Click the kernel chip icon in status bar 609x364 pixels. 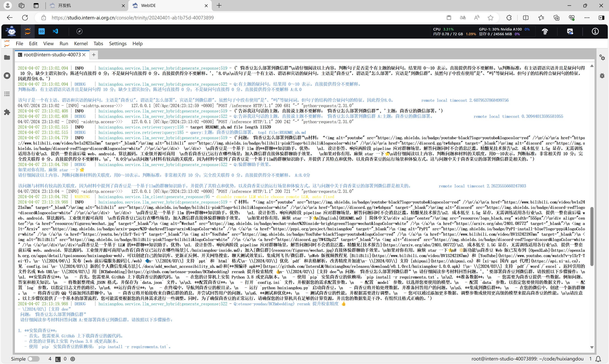click(x=73, y=359)
